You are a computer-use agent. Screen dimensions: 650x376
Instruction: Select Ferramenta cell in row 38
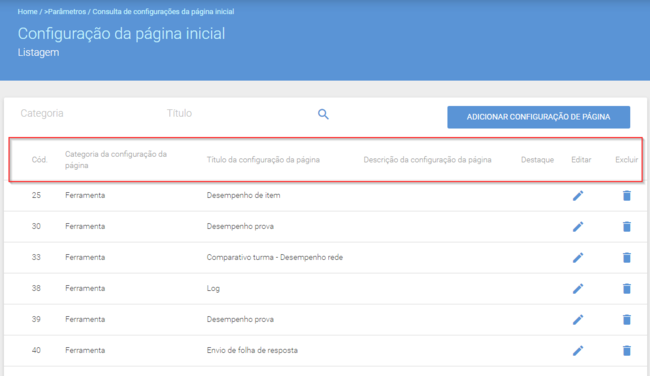pos(85,289)
